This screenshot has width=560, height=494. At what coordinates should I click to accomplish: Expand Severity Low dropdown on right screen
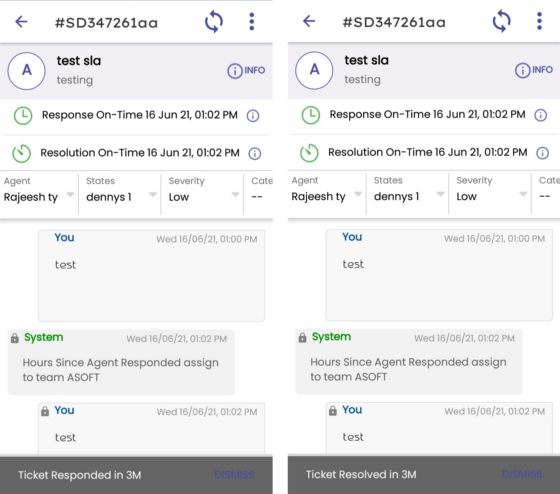point(490,194)
